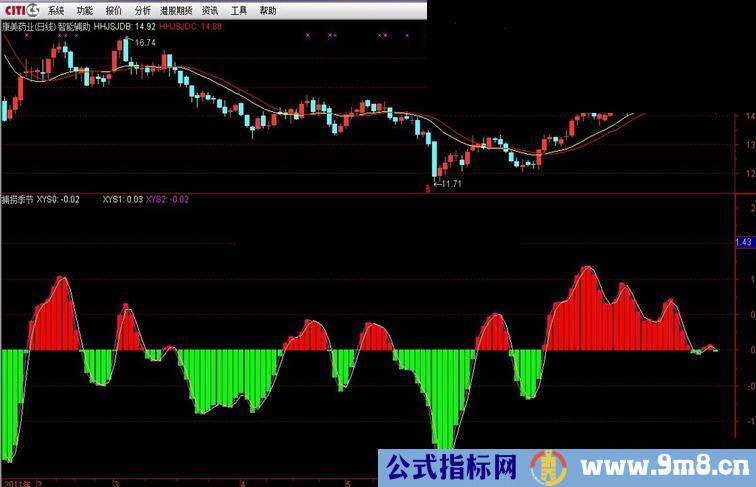Open the 港股期货 menu
The width and height of the screenshot is (756, 487).
coord(178,11)
